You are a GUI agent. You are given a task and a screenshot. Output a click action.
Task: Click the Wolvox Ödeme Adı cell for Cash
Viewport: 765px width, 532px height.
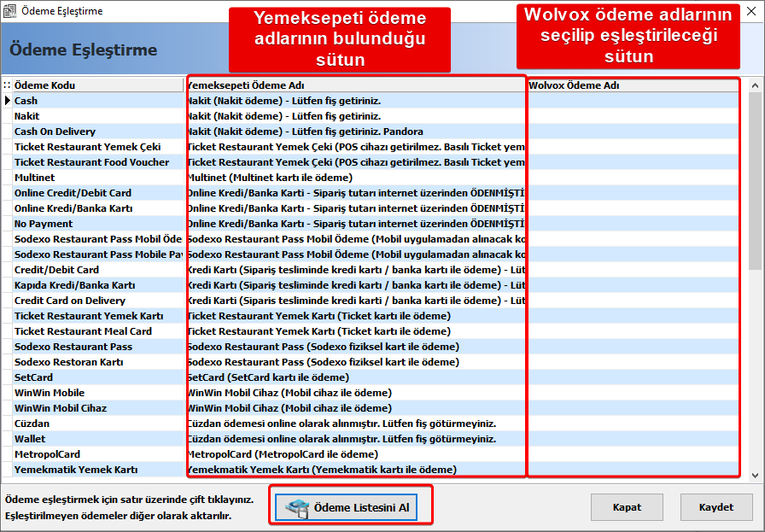633,101
